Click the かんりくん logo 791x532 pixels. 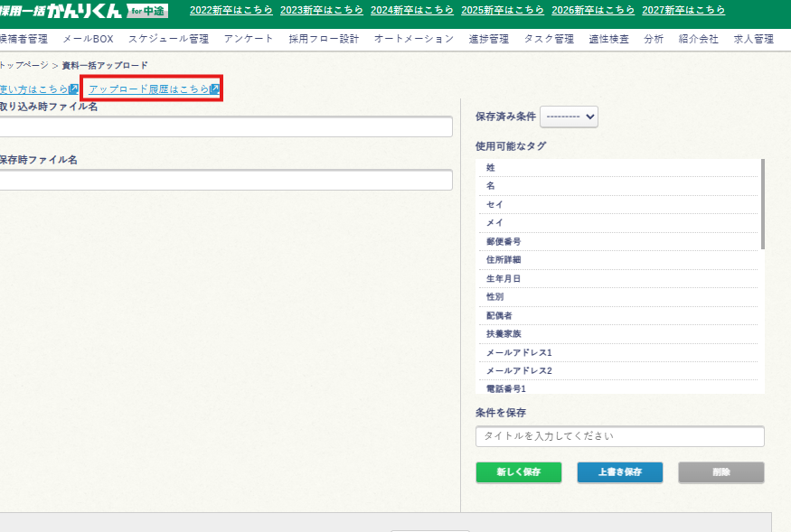83,11
